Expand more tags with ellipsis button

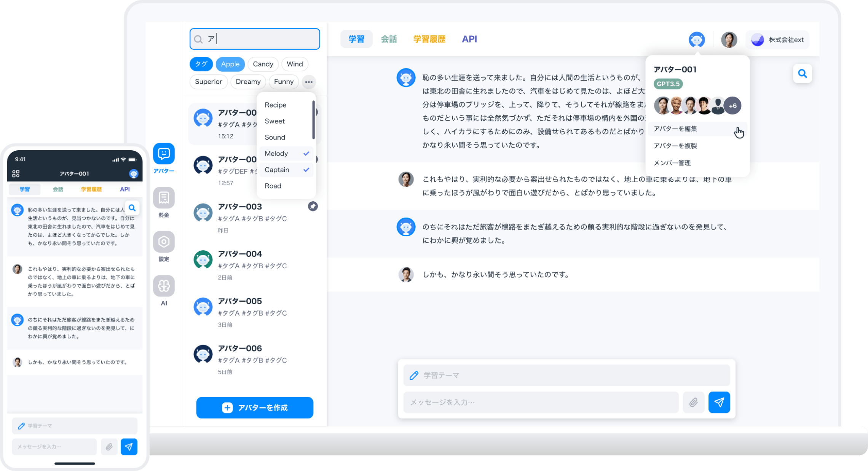(x=309, y=82)
